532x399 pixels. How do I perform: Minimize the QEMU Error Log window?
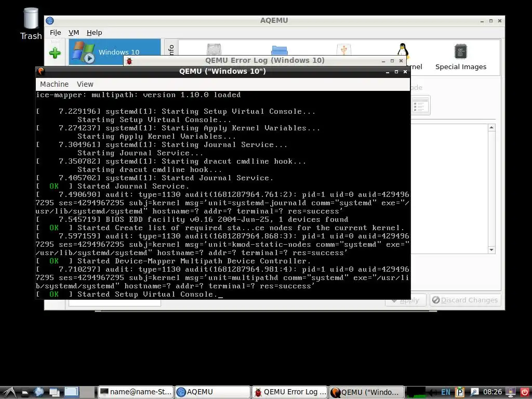click(383, 61)
